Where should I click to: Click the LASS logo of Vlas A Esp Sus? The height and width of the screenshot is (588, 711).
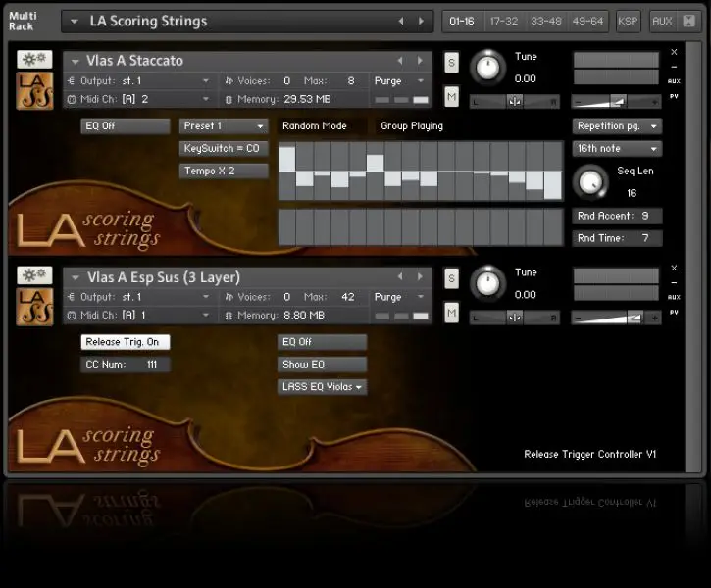click(35, 307)
